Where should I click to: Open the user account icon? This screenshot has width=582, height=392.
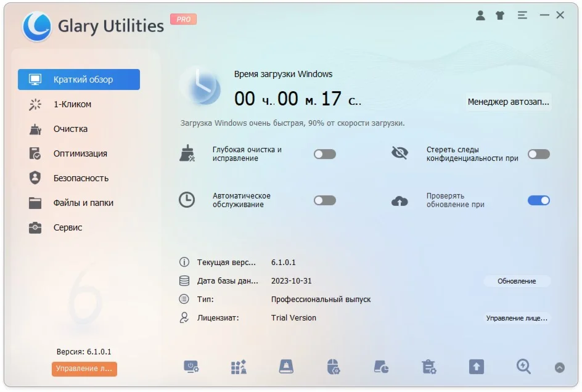480,15
